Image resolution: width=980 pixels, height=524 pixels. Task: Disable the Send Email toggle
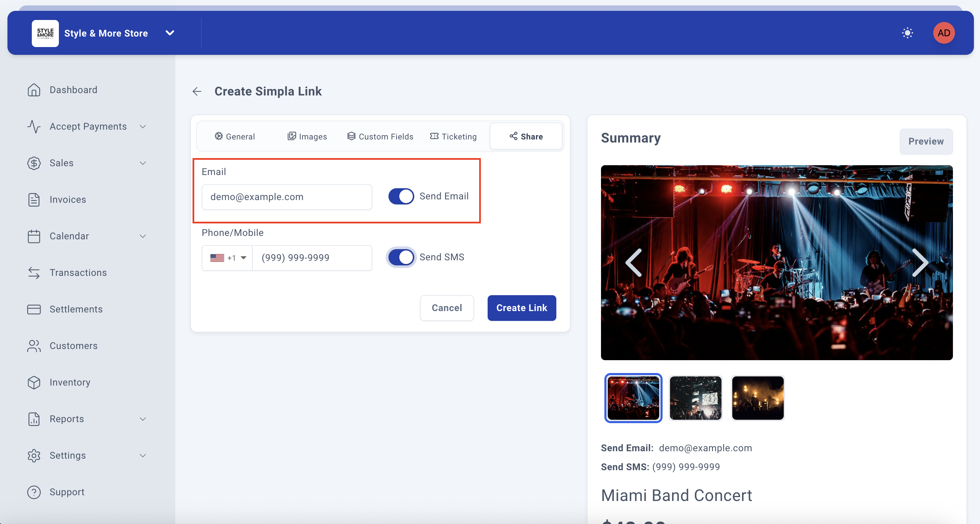coord(401,196)
